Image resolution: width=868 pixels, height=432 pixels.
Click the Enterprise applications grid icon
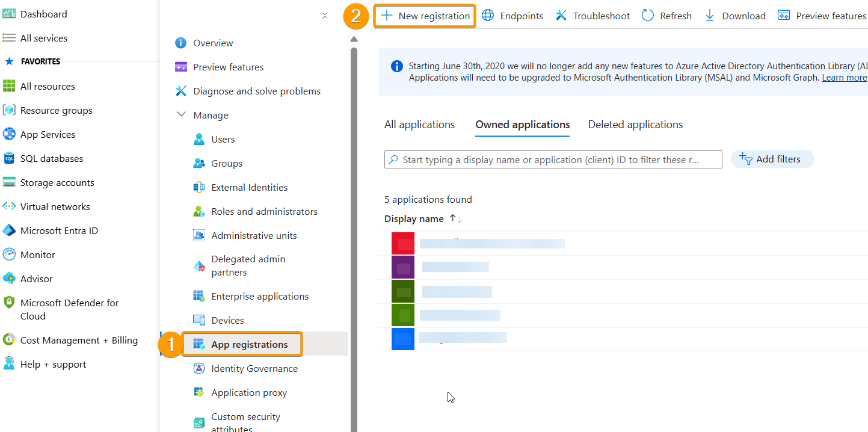tap(199, 296)
